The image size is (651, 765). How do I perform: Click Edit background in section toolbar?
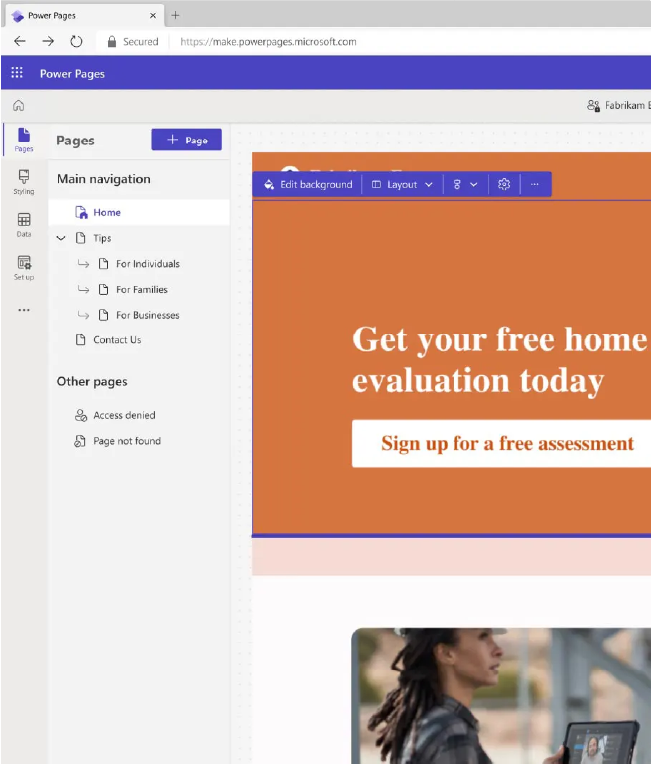tap(308, 184)
